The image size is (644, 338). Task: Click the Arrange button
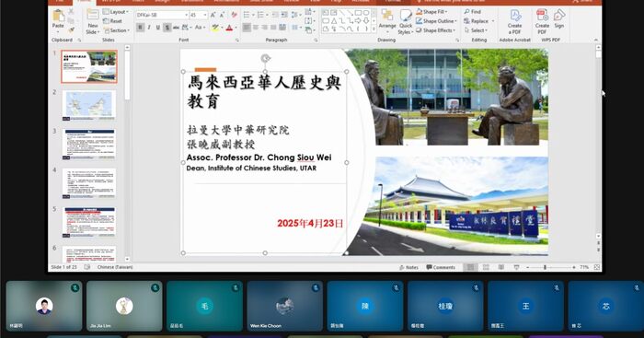(387, 20)
